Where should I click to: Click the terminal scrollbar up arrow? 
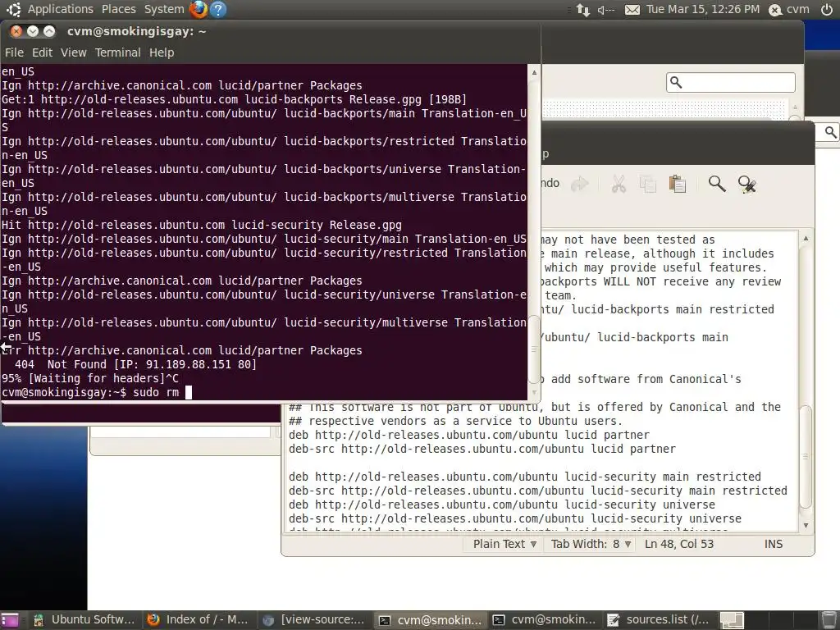tap(534, 72)
